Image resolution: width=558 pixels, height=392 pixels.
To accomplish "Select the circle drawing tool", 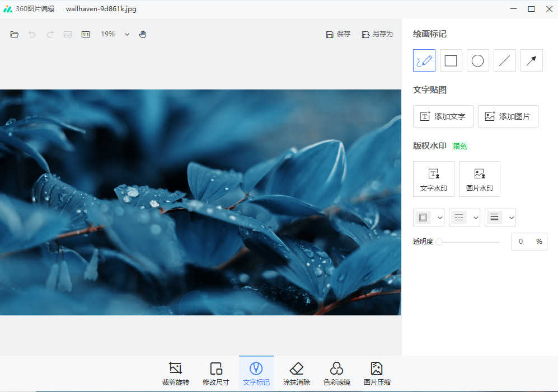I will [x=477, y=60].
